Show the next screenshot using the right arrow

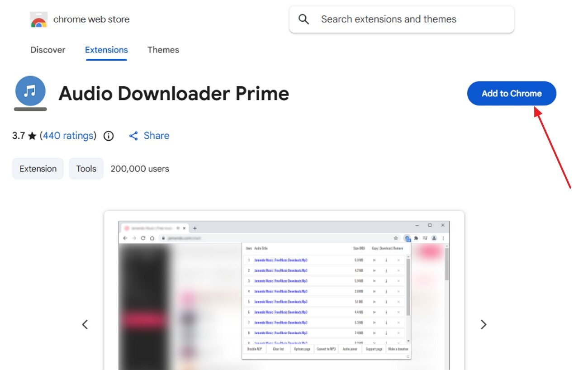coord(484,324)
